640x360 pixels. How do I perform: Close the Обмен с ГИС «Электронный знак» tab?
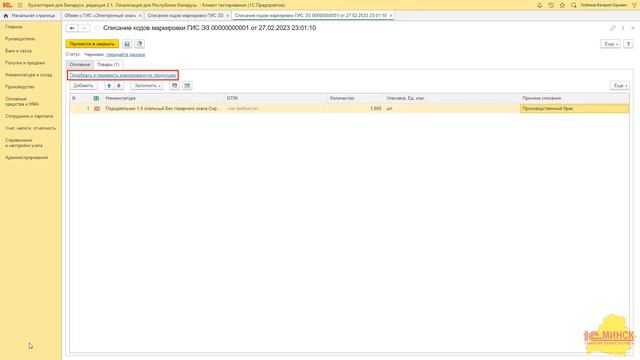pos(140,16)
